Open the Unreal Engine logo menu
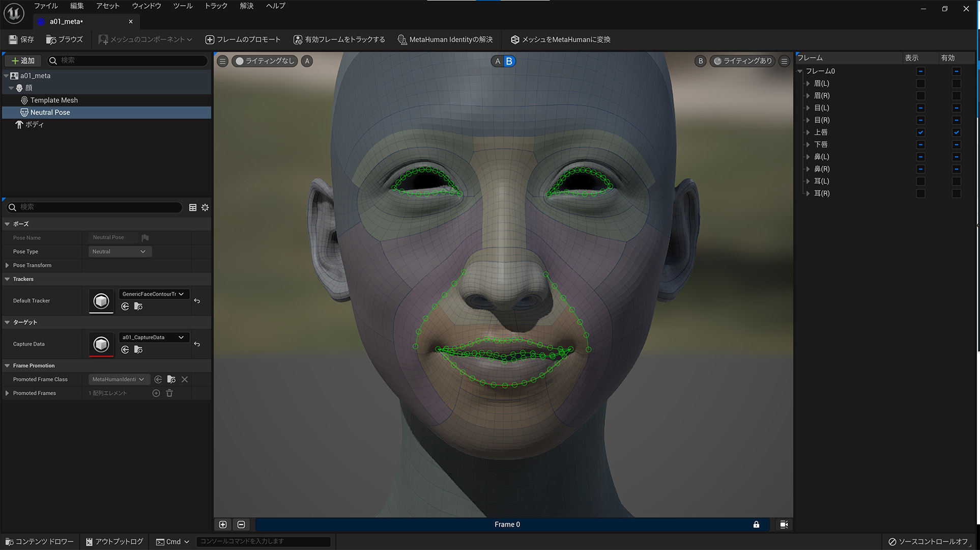The height and width of the screenshot is (550, 980). [x=14, y=13]
